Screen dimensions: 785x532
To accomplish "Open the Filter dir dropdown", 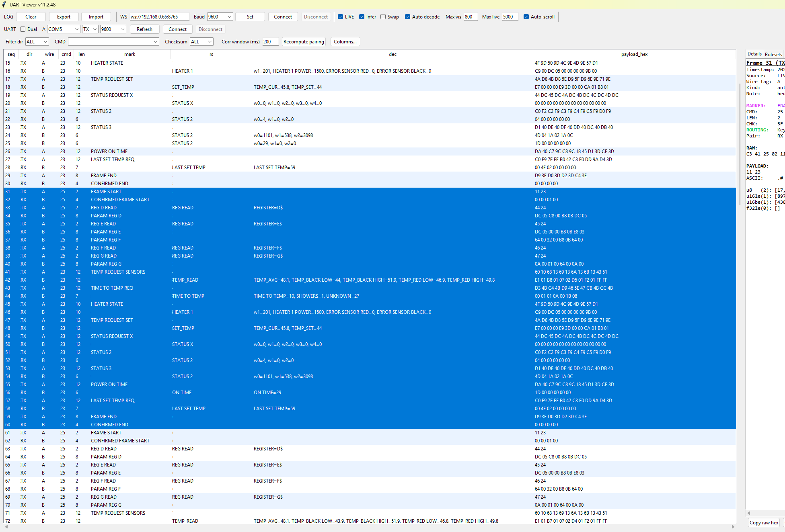I will [45, 42].
